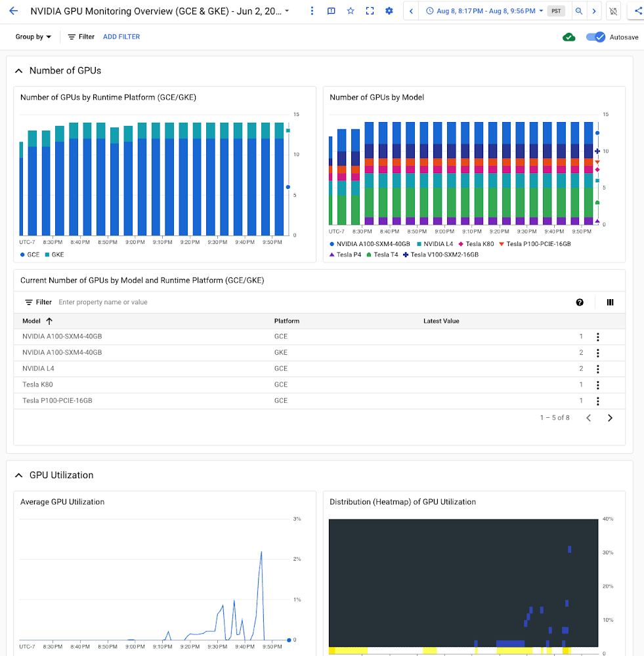Collapse the Number of GPUs section
The image size is (644, 656).
(x=18, y=71)
